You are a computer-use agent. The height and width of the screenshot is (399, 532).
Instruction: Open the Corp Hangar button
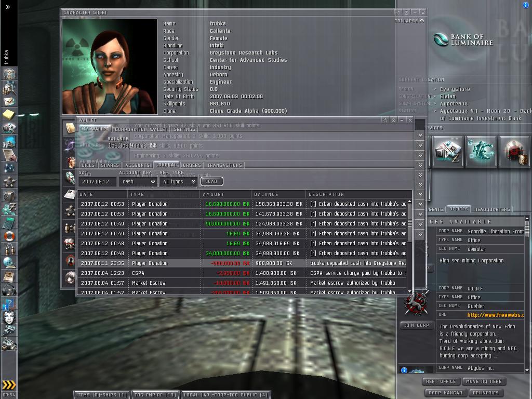(445, 393)
